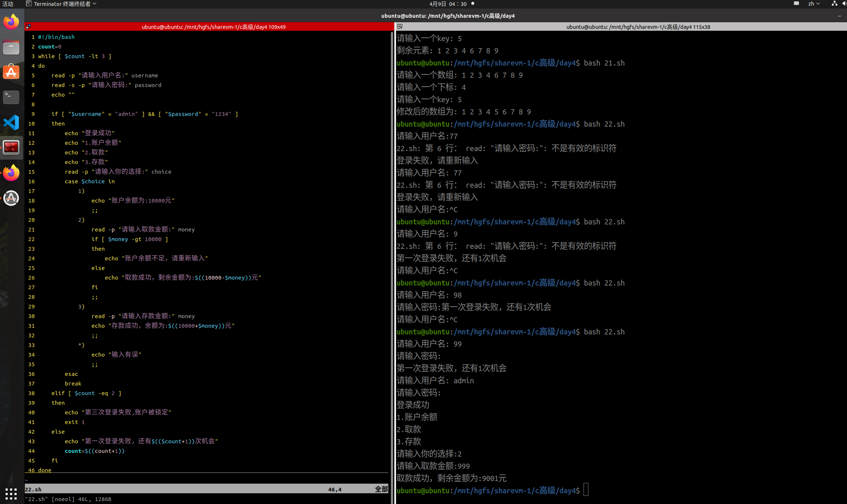Launch Ubuntu Software from the dock

pos(11,72)
